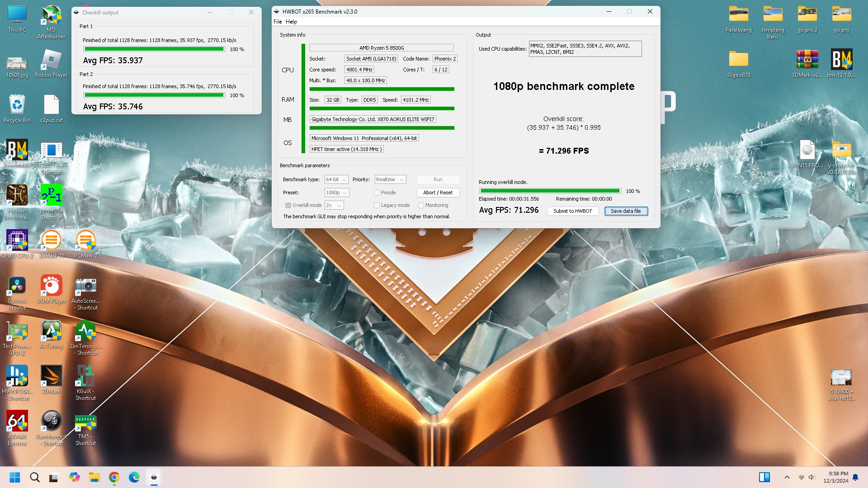Open WIN11.PRO disc image icon
Image resolution: width=868 pixels, height=488 pixels.
(x=807, y=154)
